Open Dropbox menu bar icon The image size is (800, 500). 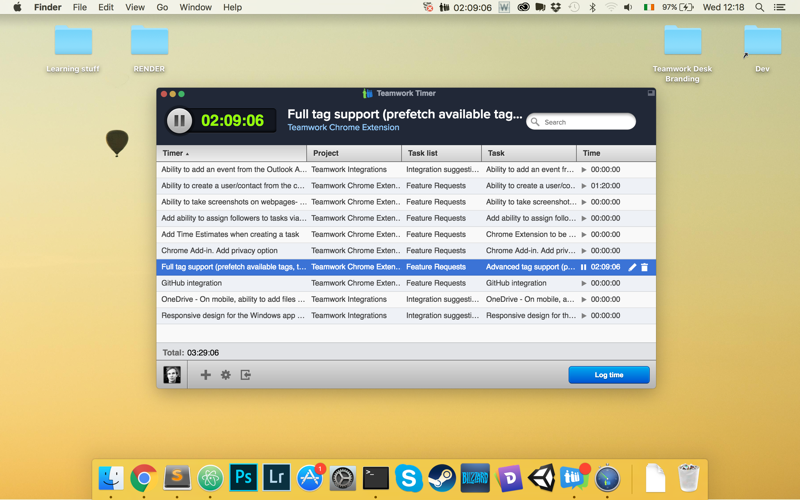[x=556, y=7]
